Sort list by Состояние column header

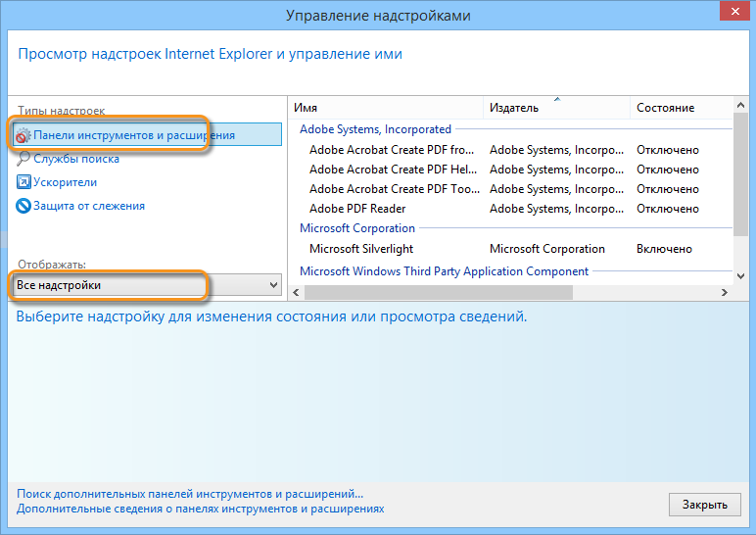681,108
